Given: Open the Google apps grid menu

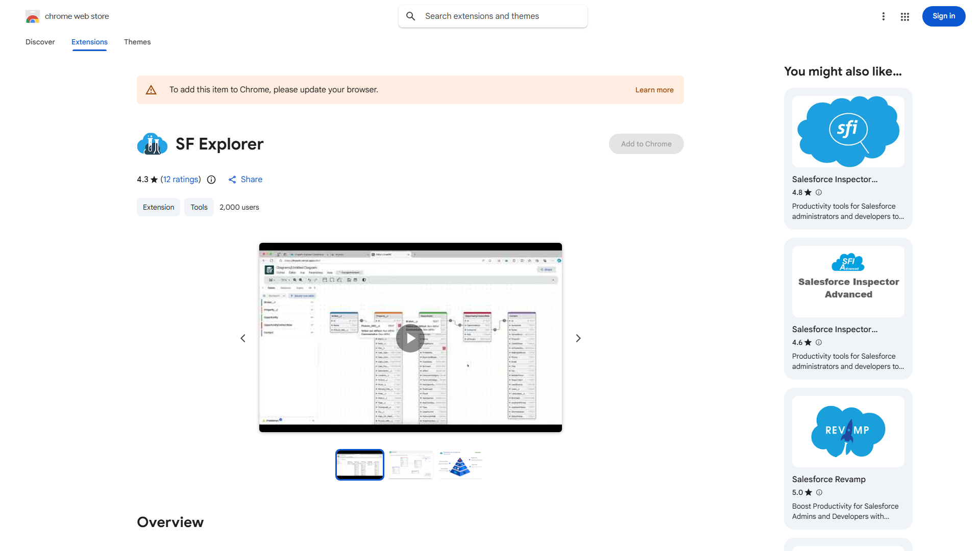Looking at the screenshot, I should 904,16.
